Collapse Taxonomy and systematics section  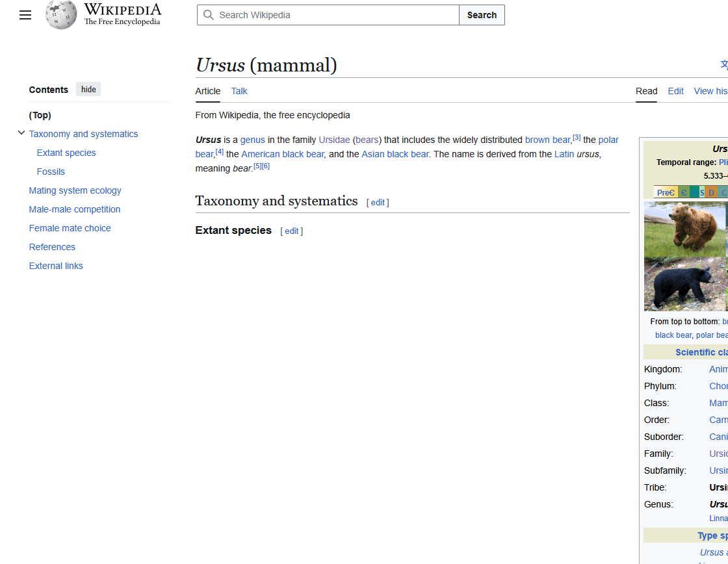click(21, 133)
